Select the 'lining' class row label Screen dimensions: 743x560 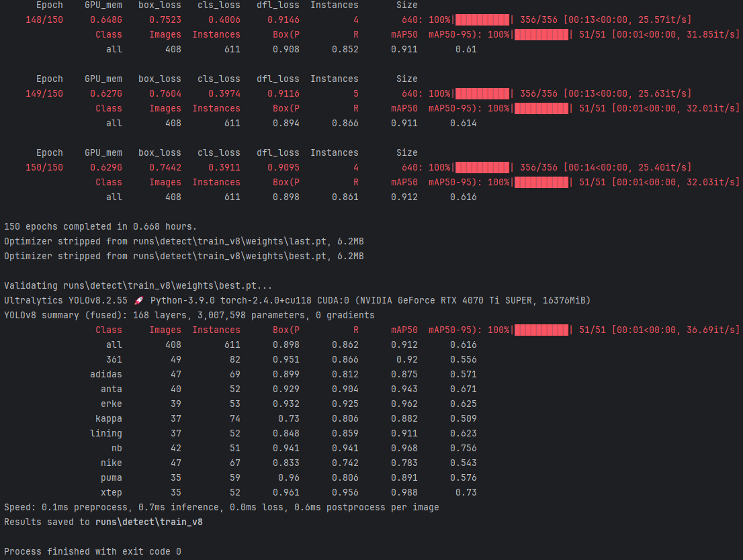[106, 434]
